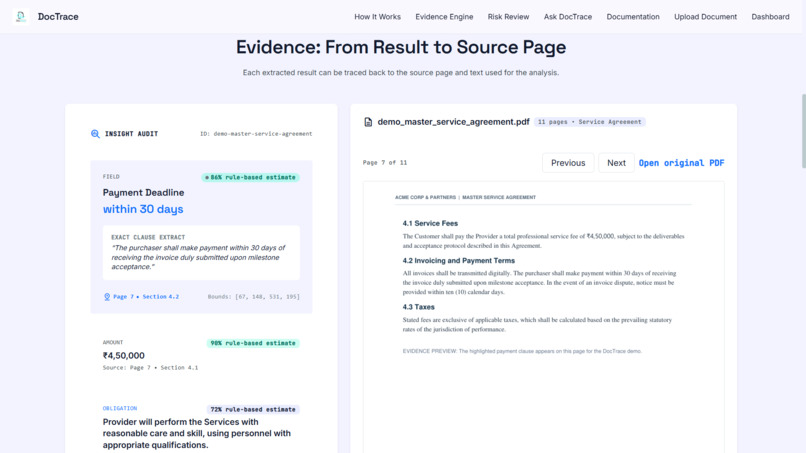
Task: Click the '4.1 Service Fees' heading in PDF
Action: coord(430,223)
